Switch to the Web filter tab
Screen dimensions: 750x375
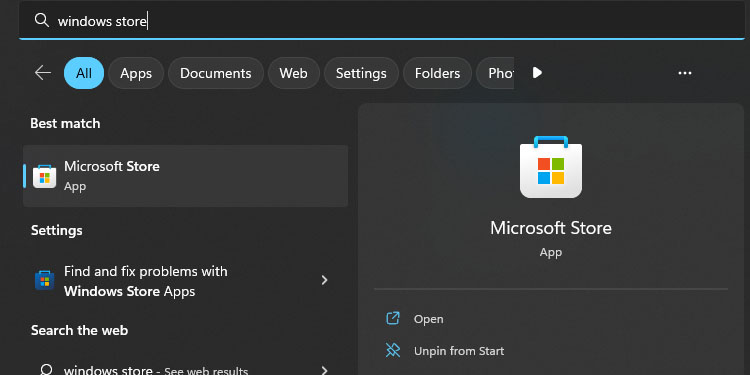coord(293,73)
